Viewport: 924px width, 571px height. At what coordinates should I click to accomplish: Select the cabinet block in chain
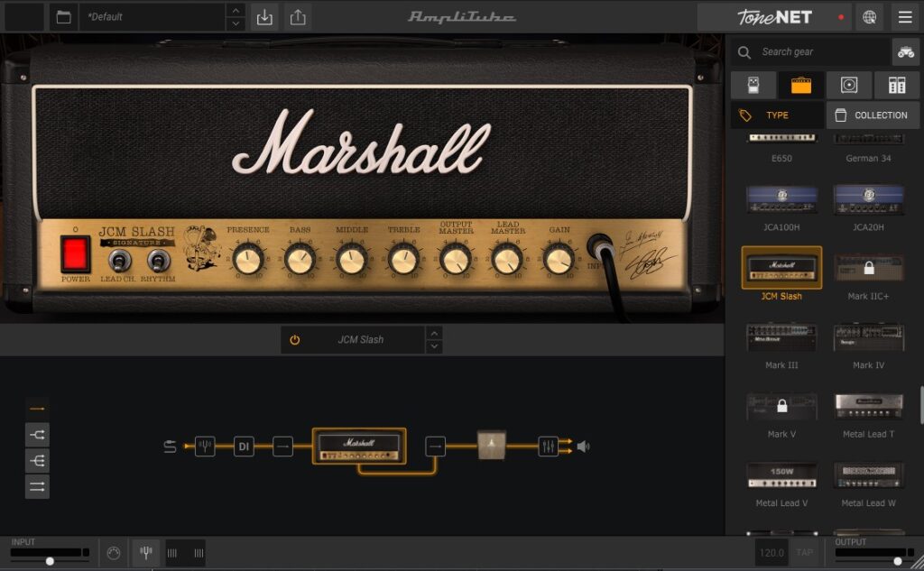click(x=492, y=447)
